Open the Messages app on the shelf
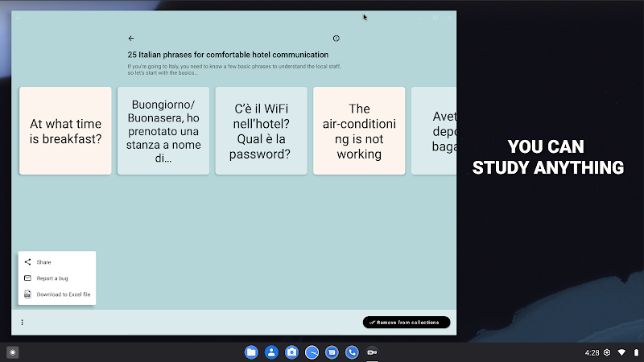 (332, 352)
